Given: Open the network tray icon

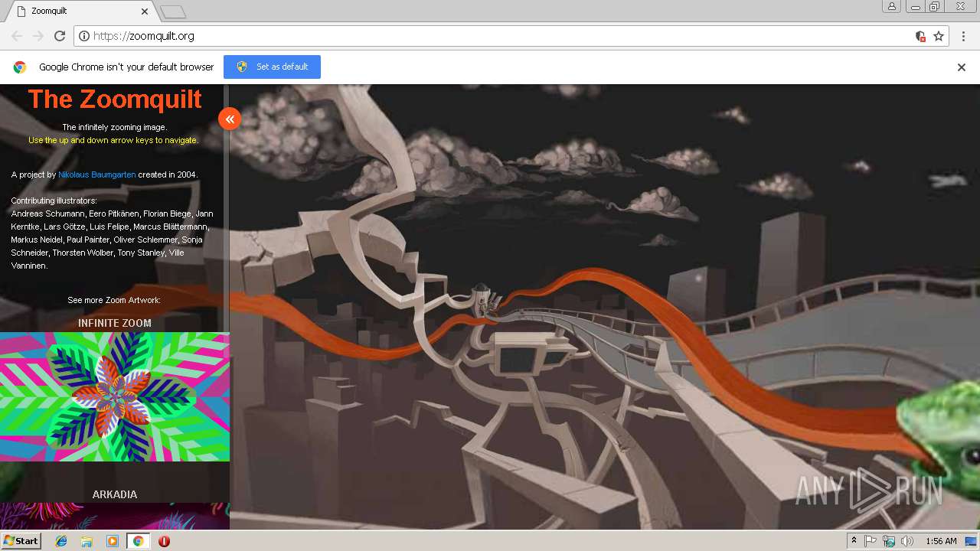Looking at the screenshot, I should 889,541.
